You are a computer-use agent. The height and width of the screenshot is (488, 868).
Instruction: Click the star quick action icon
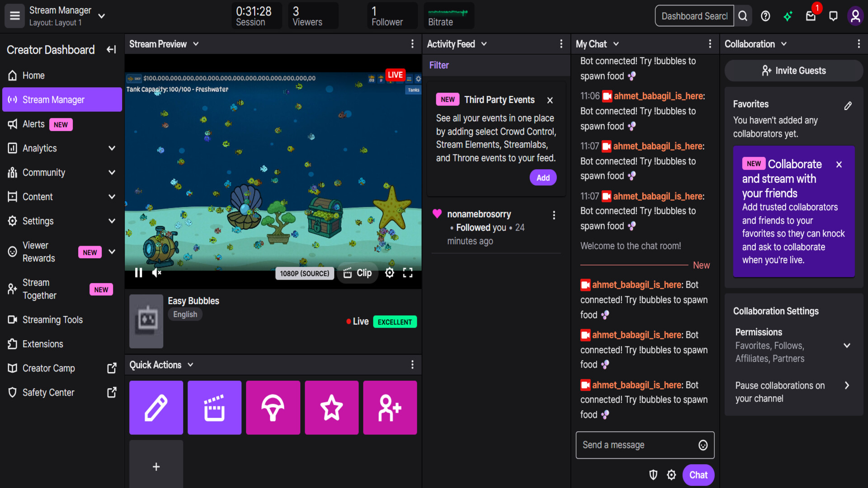pos(331,407)
